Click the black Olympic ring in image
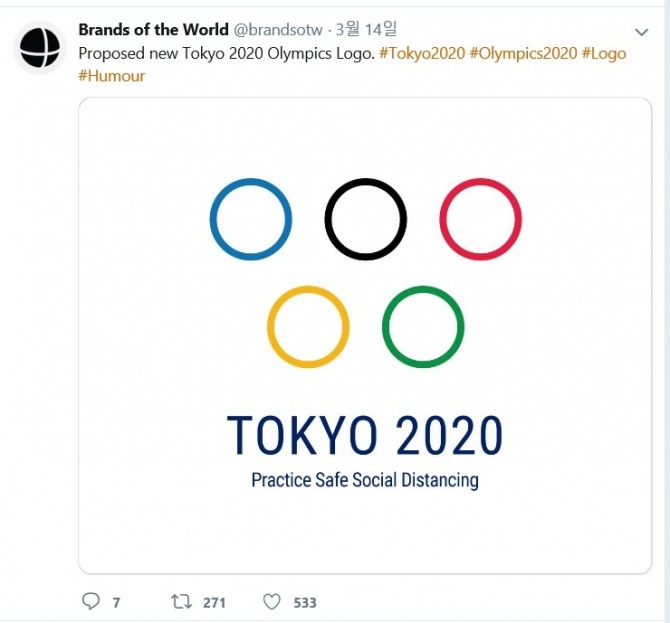This screenshot has width=670, height=623. (366, 219)
